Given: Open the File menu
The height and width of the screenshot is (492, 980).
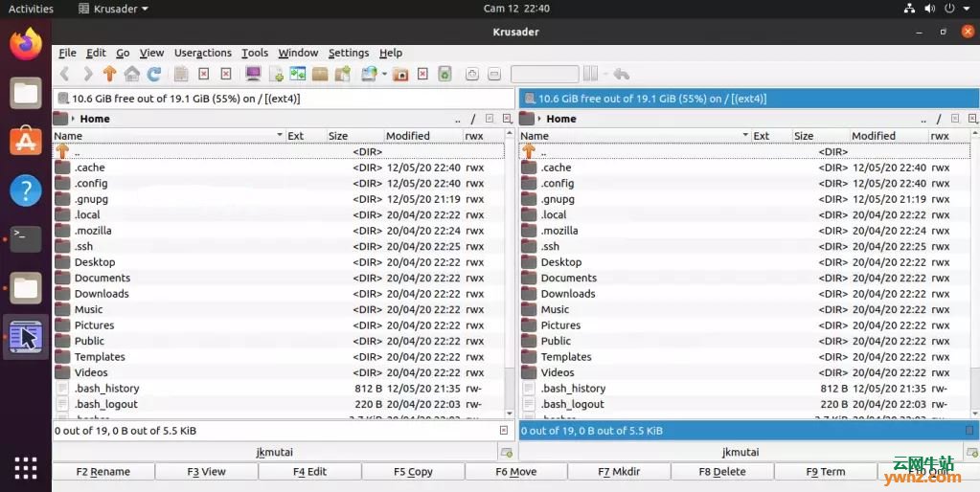Looking at the screenshot, I should coord(67,53).
